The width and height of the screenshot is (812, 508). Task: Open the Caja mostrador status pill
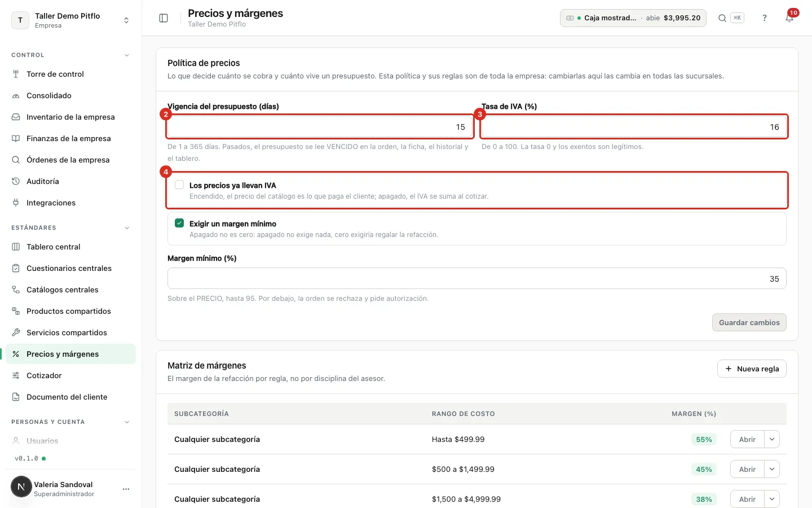point(633,18)
